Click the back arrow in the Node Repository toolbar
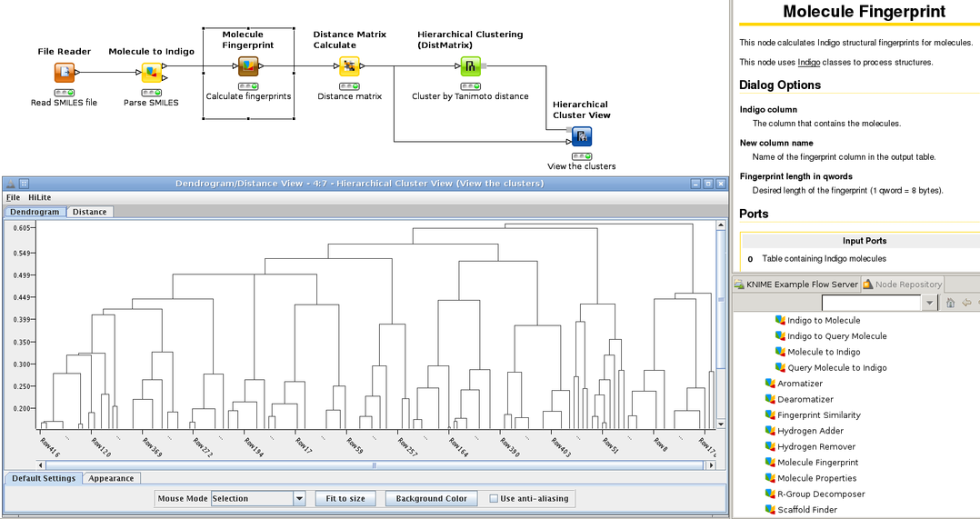This screenshot has height=519, width=980. point(966,303)
